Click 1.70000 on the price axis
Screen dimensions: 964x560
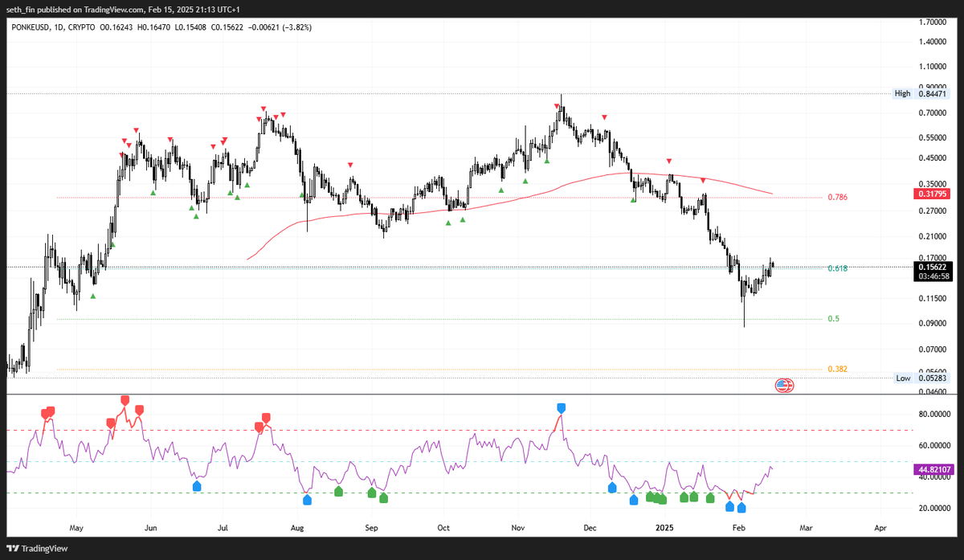[933, 22]
